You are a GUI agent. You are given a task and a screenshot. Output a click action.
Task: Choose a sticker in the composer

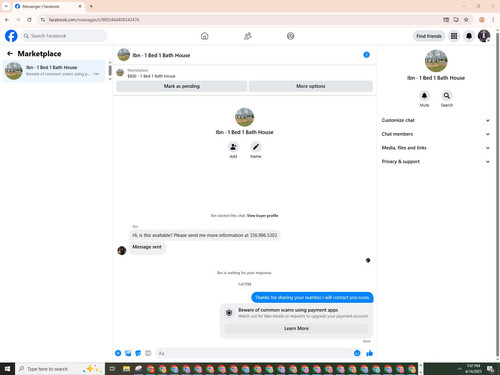pos(138,353)
